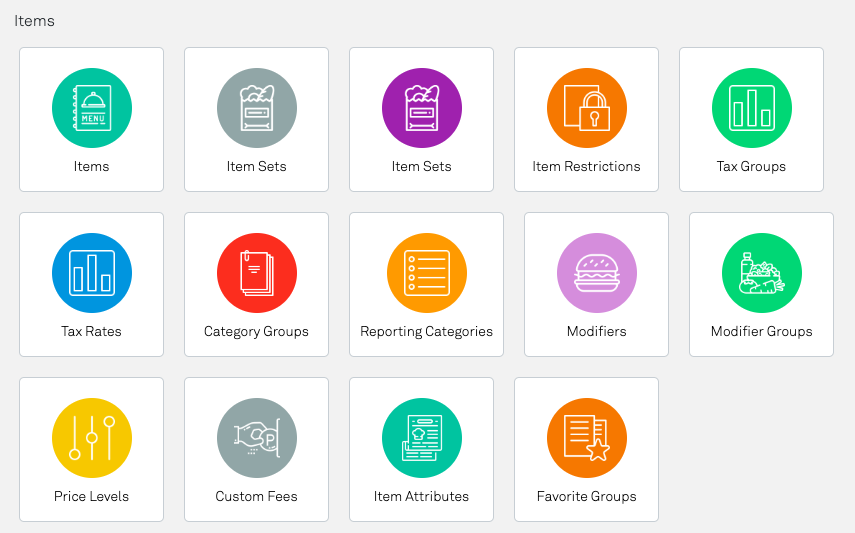Click the yellow Price Levels sliders icon
Screen dimensions: 855x533
pos(92,438)
